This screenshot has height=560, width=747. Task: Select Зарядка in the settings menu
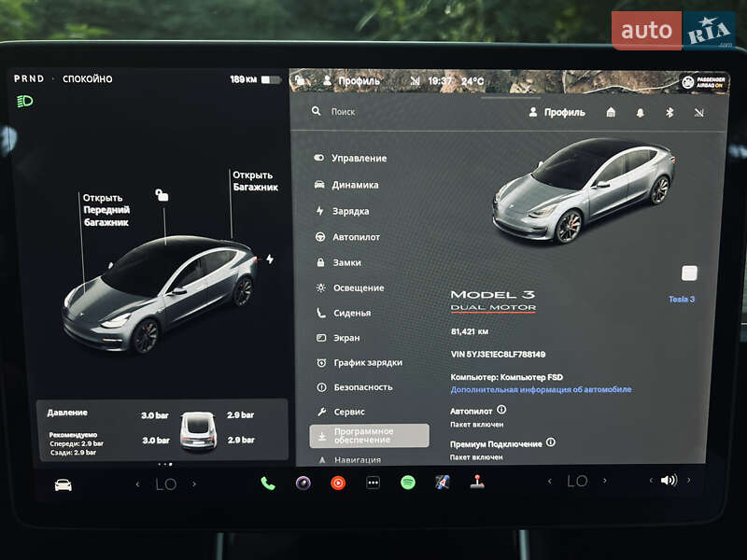[x=350, y=211]
